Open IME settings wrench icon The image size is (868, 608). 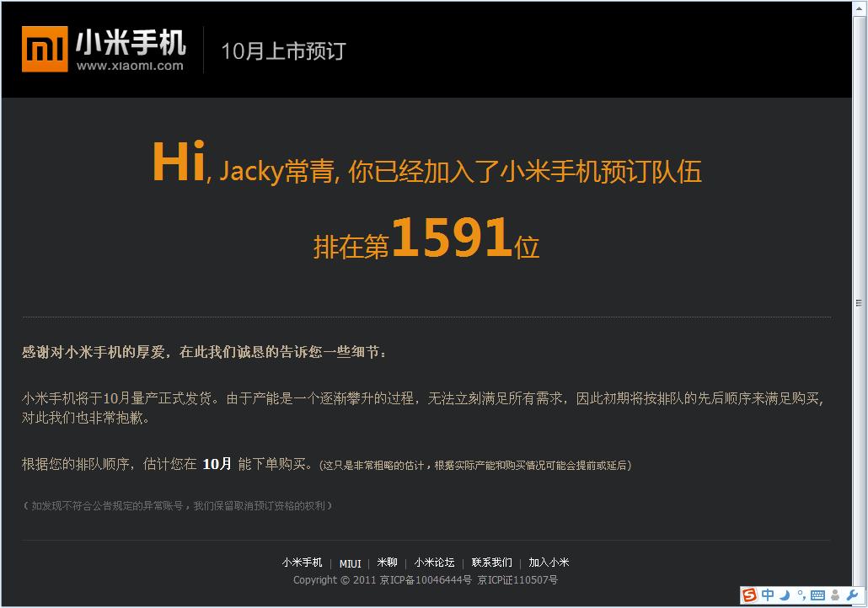click(852, 595)
